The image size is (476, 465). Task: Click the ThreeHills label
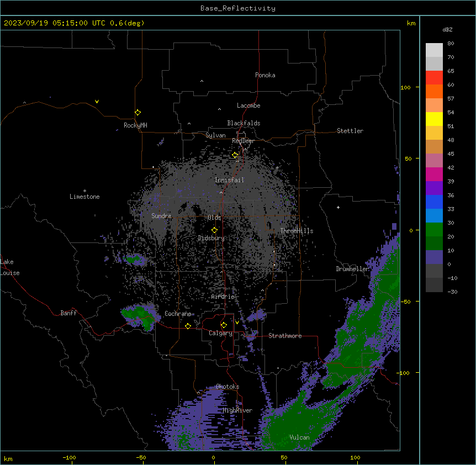coord(297,231)
